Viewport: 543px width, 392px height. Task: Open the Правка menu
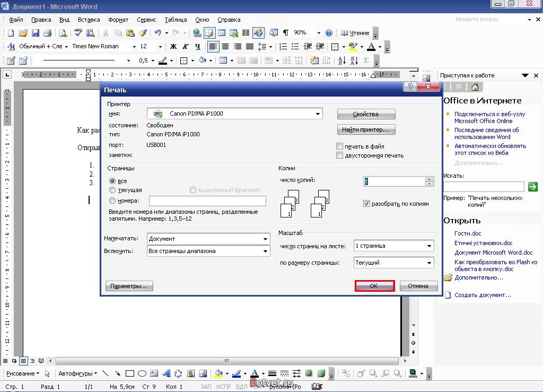tap(41, 20)
